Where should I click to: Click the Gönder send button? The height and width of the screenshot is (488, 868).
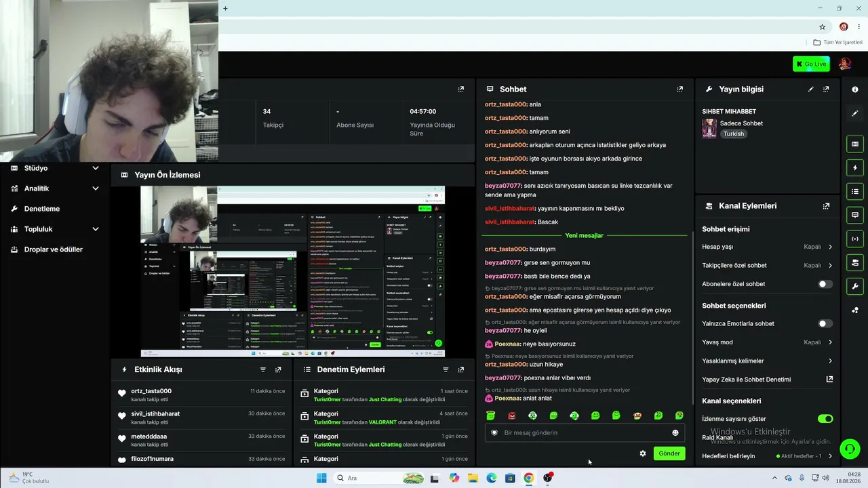click(x=669, y=453)
